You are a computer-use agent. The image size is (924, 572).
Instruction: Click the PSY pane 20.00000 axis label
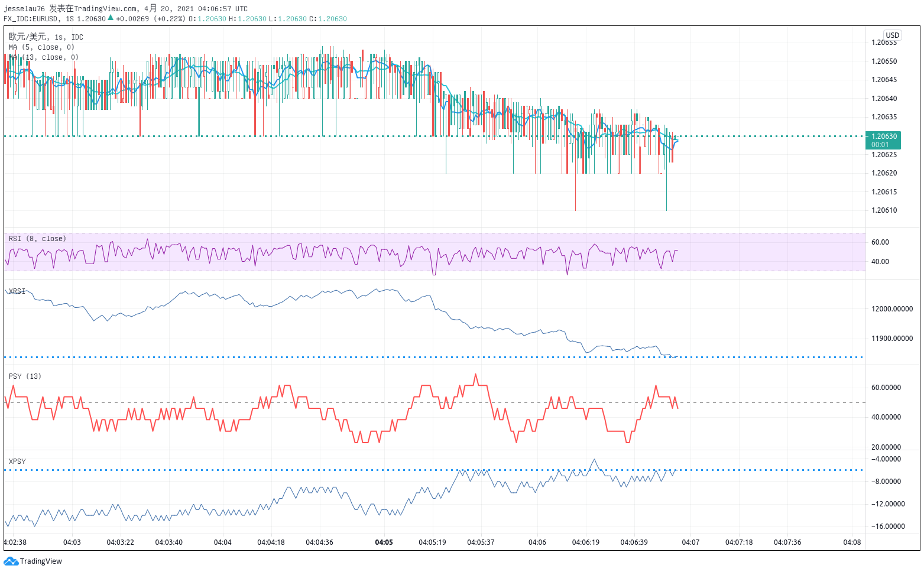[886, 447]
